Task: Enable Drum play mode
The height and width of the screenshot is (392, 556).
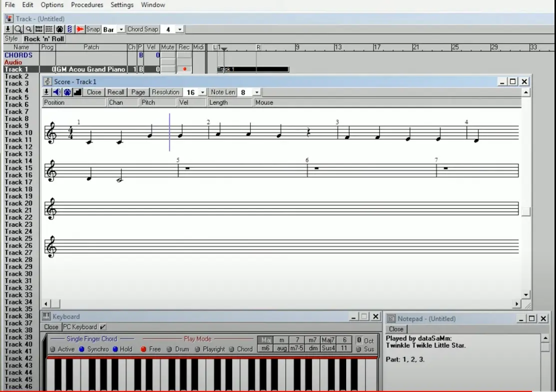Action: [169, 349]
